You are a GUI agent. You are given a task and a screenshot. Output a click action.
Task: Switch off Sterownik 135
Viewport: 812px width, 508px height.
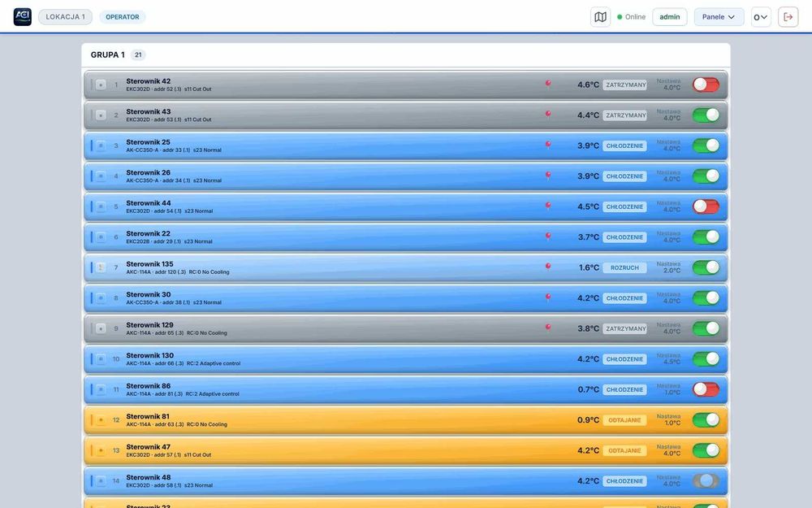click(706, 267)
